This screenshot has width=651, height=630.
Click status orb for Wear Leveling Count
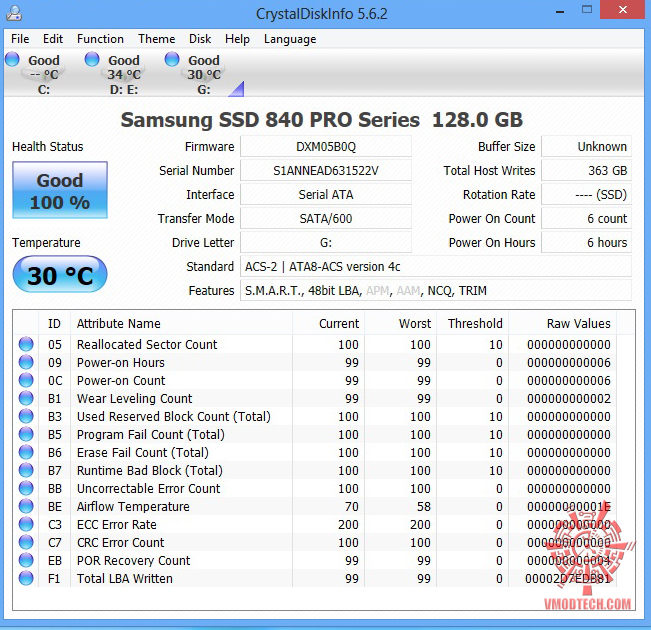point(26,398)
